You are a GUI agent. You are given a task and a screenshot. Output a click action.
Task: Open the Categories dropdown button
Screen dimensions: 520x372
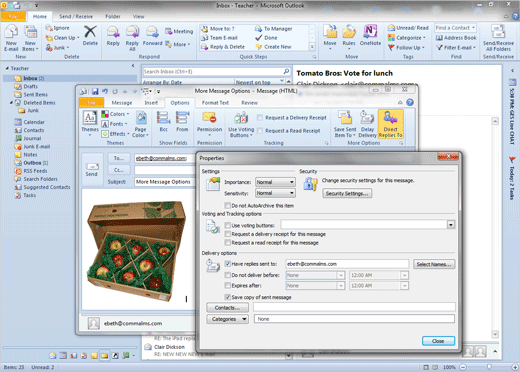click(227, 319)
